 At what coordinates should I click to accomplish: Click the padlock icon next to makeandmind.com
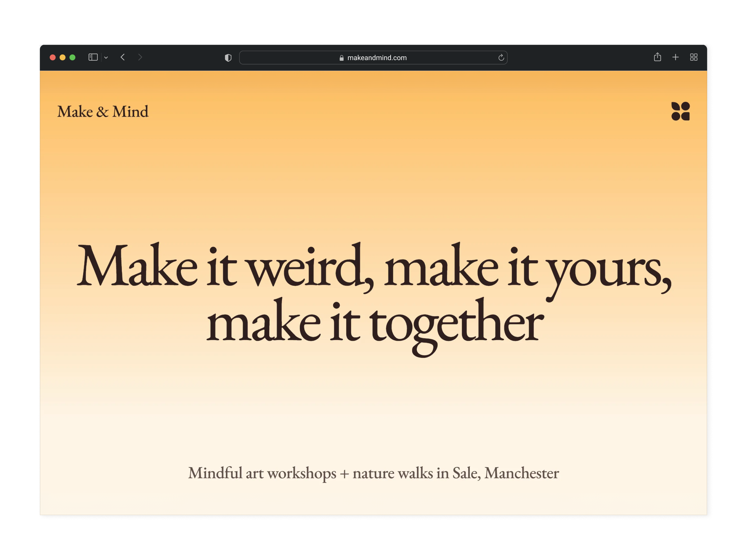point(341,58)
